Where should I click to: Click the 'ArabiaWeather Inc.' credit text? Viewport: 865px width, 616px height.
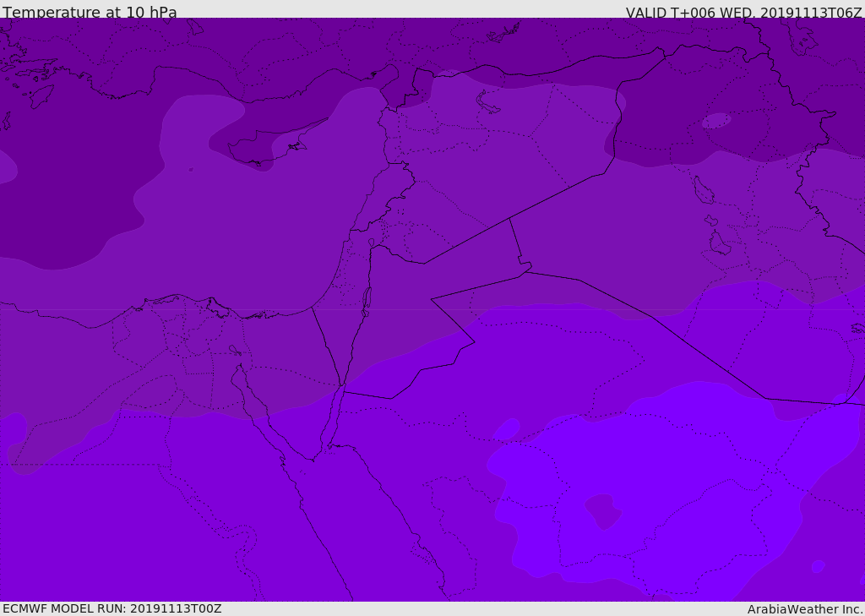(x=805, y=609)
